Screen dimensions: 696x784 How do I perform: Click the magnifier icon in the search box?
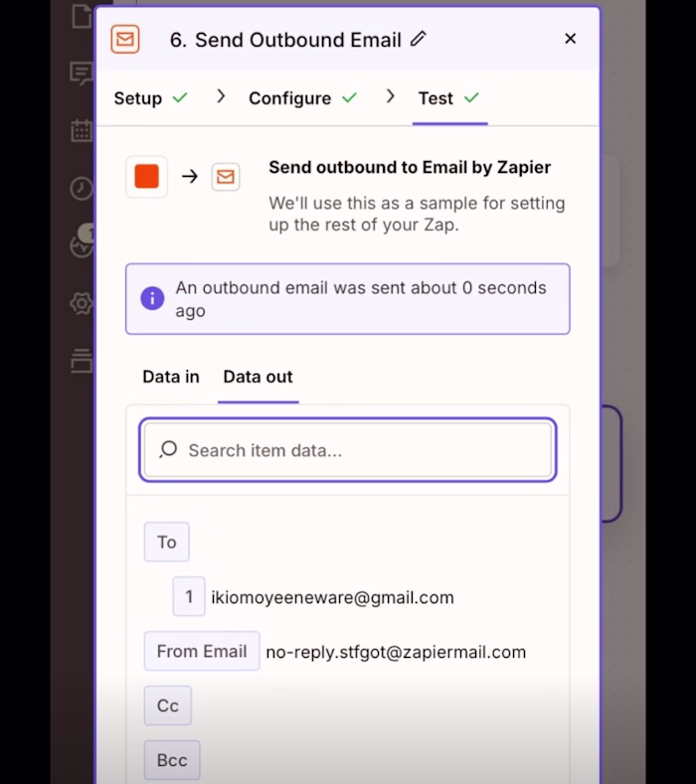168,449
